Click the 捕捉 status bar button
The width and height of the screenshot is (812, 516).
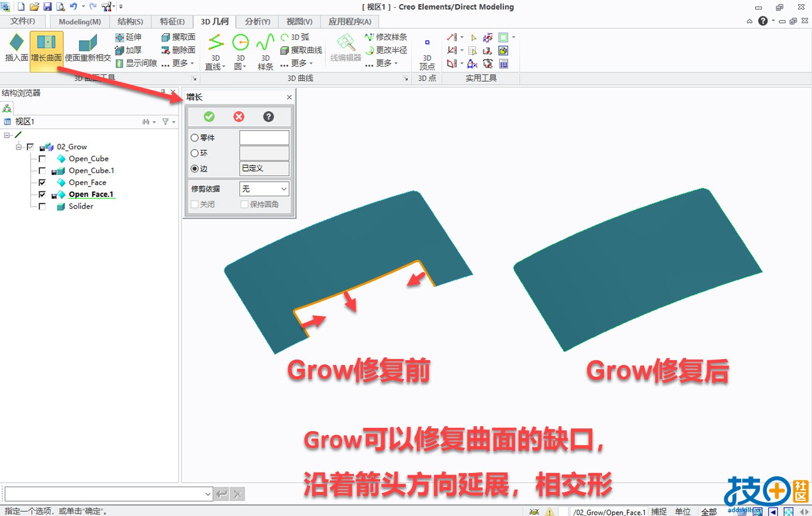click(x=659, y=512)
